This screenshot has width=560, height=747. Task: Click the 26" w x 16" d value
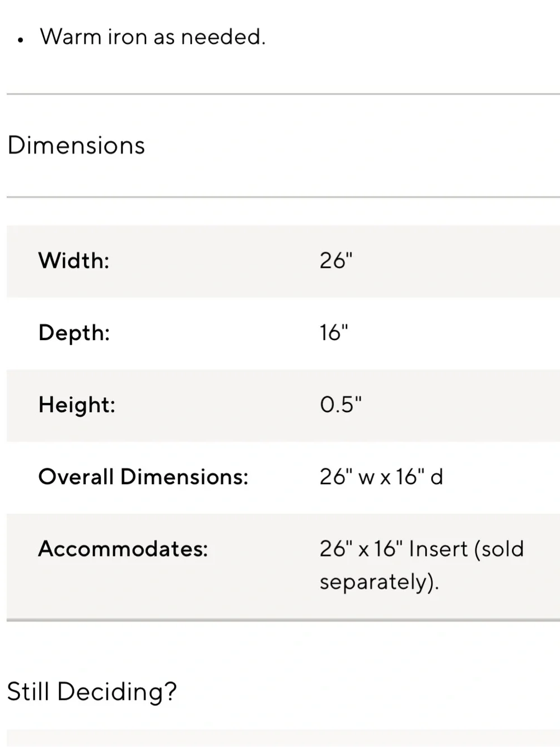pos(381,477)
